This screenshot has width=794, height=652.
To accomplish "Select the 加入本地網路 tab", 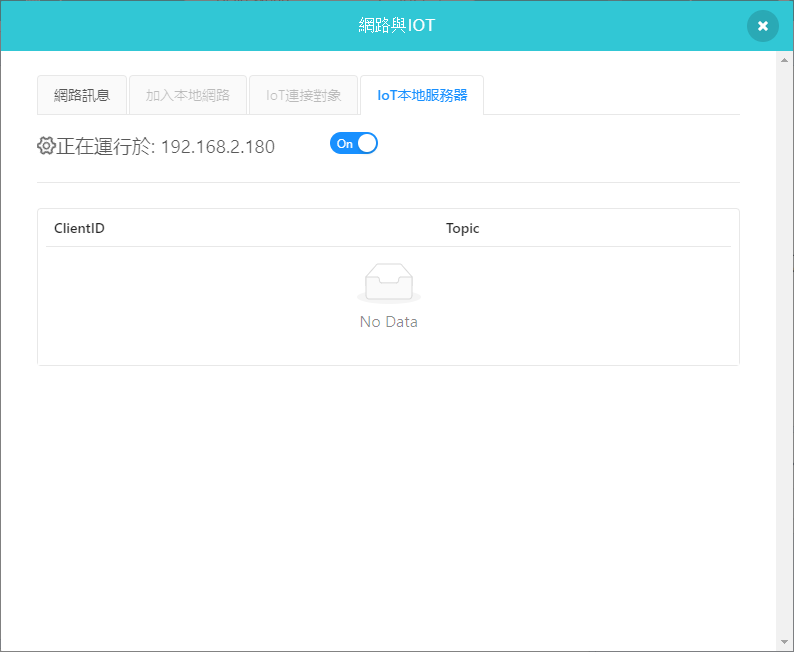I will [x=188, y=96].
